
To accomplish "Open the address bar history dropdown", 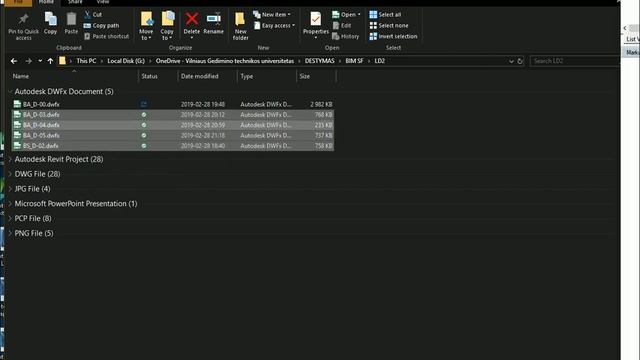I will pyautogui.click(x=511, y=61).
